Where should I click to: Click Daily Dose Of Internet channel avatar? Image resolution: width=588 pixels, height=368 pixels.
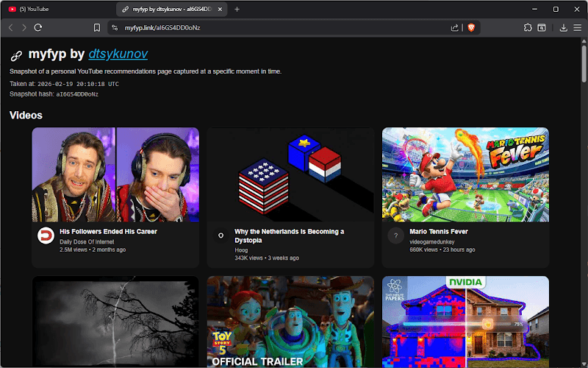46,236
